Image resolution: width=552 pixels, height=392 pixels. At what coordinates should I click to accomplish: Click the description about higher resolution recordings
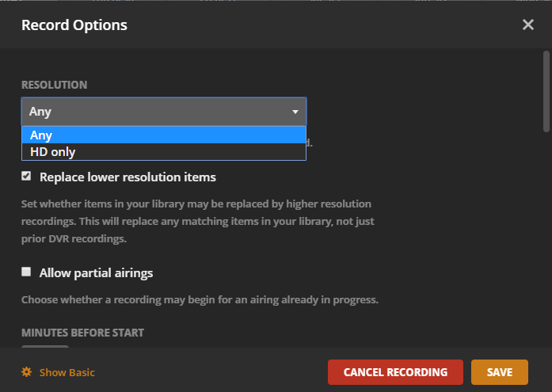click(196, 221)
